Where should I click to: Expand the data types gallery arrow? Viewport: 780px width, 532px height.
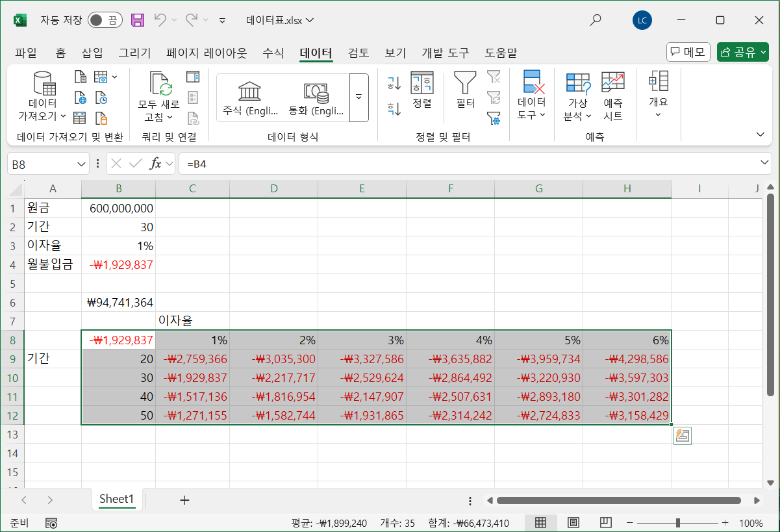pos(359,97)
